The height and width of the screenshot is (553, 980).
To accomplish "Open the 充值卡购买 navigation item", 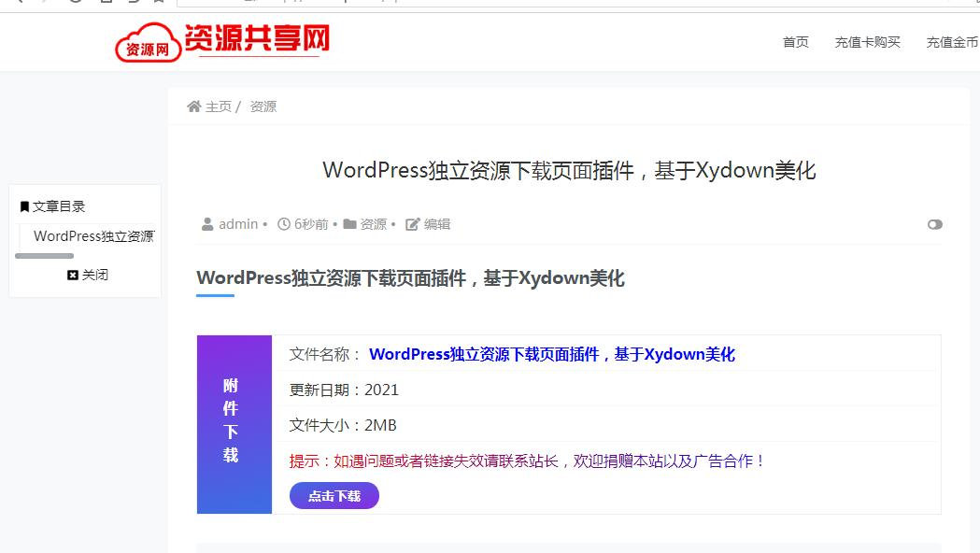I will pyautogui.click(x=868, y=42).
